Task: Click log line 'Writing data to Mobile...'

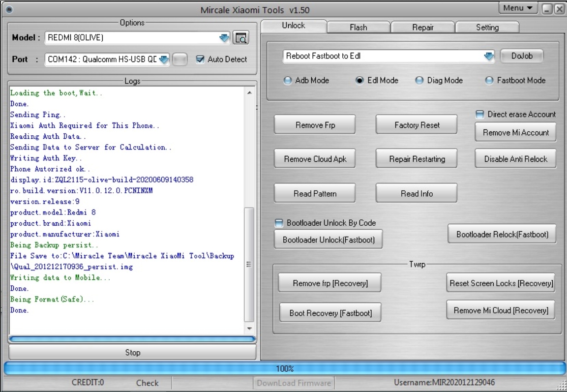Action: pos(60,277)
